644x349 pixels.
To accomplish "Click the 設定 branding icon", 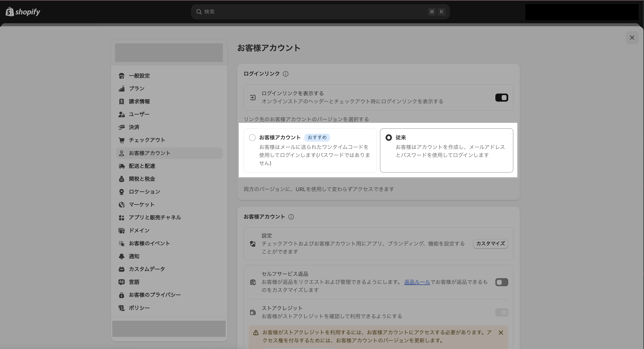I will coord(253,244).
